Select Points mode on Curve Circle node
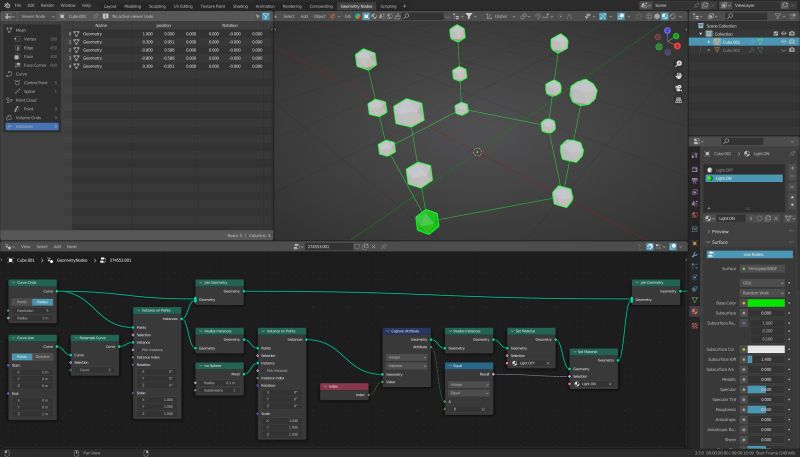The width and height of the screenshot is (800, 457). (x=22, y=302)
